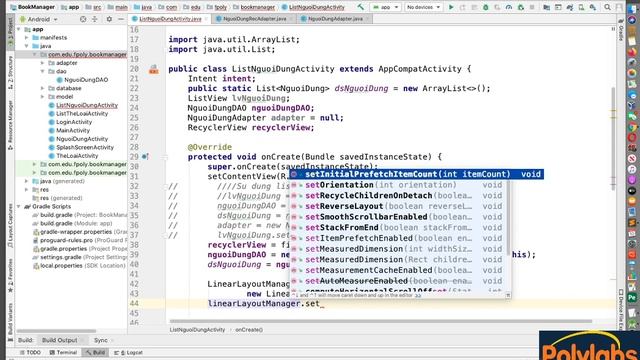This screenshot has height=360, width=640.
Task: Open the Favorites stripe button
Action: 10,276
